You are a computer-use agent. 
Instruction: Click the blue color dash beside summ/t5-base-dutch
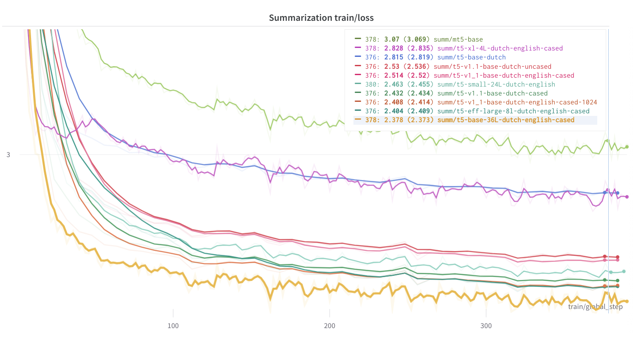[358, 57]
